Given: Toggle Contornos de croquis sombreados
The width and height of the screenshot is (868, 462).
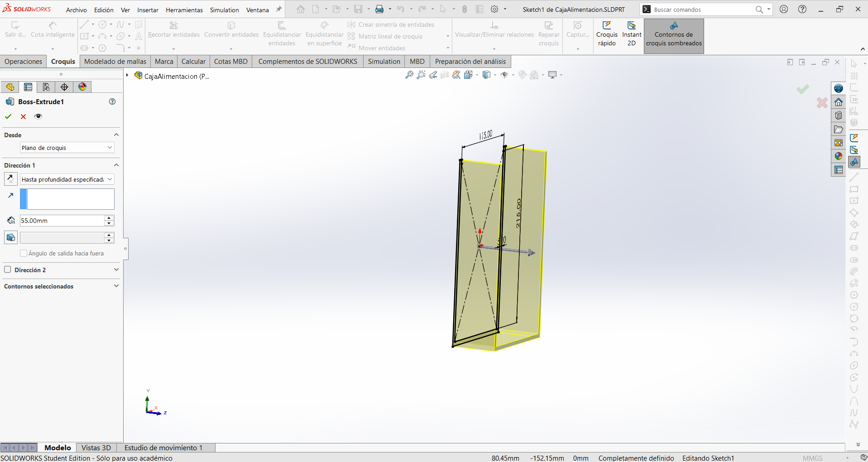Looking at the screenshot, I should (674, 36).
